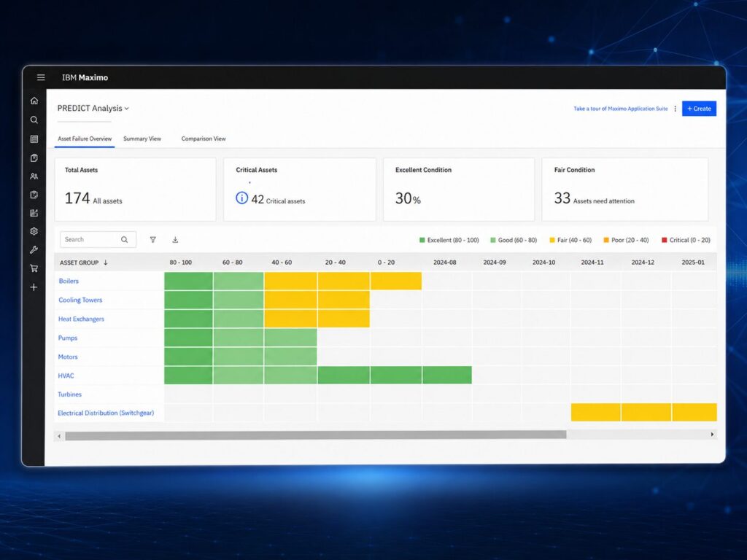Click the Critical Assets card
Screen dimensions: 747x560
click(x=300, y=190)
